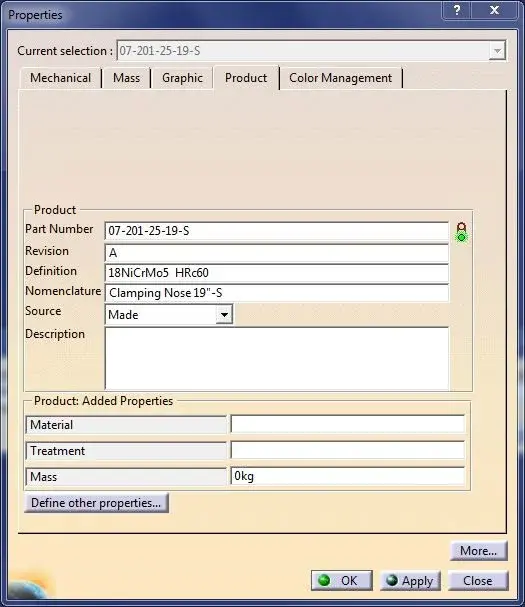Image resolution: width=525 pixels, height=607 pixels.
Task: Click the Close button at bottom
Action: pos(478,581)
